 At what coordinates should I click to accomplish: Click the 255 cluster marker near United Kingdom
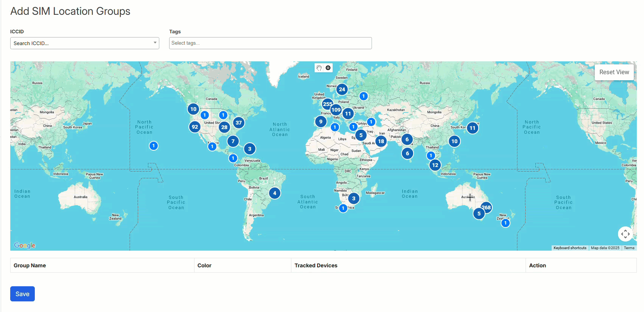tap(327, 104)
